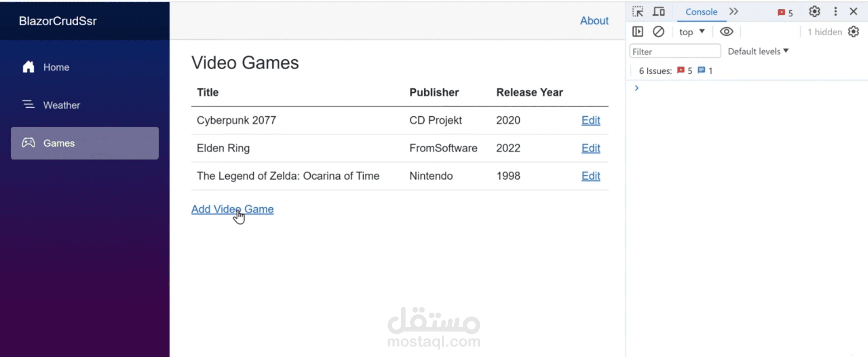The height and width of the screenshot is (357, 868).
Task: Expand more DevTools tabs chevron
Action: (734, 12)
